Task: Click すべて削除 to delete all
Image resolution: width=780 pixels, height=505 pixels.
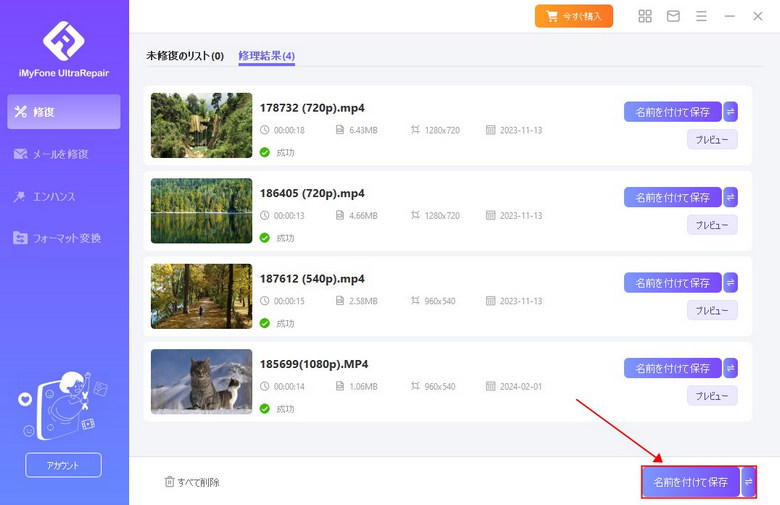Action: click(x=192, y=482)
